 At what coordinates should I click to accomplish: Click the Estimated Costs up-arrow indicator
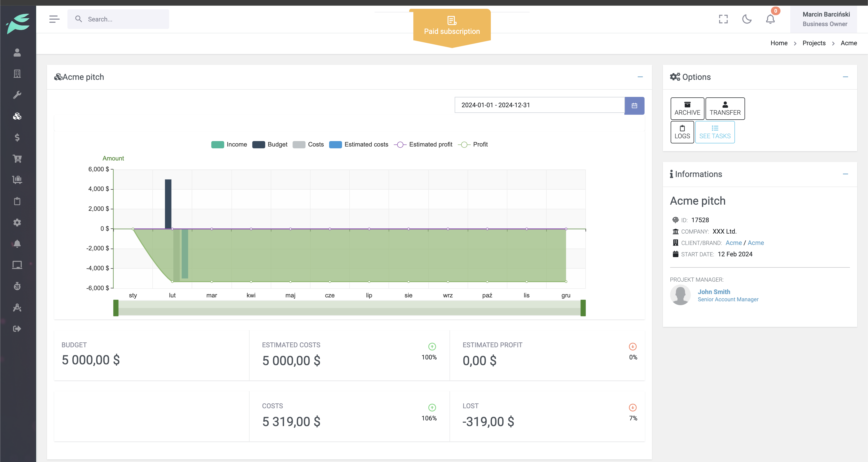[432, 346]
